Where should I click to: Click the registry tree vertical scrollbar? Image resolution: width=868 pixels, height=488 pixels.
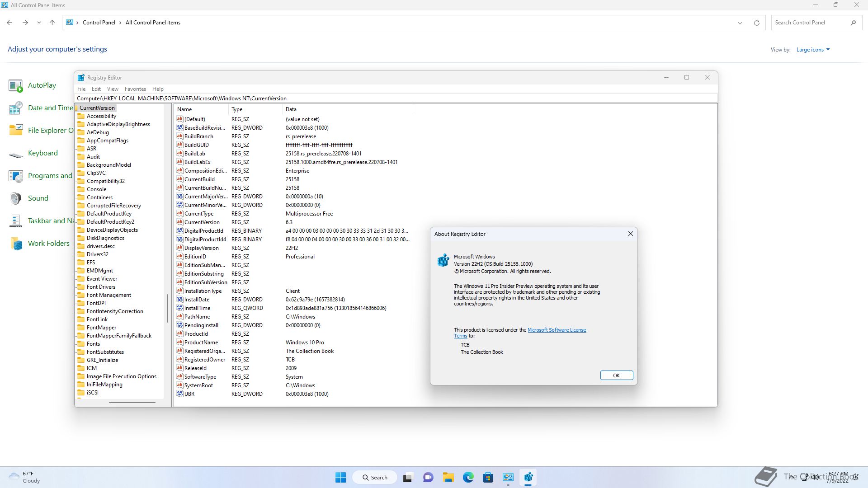tap(167, 308)
